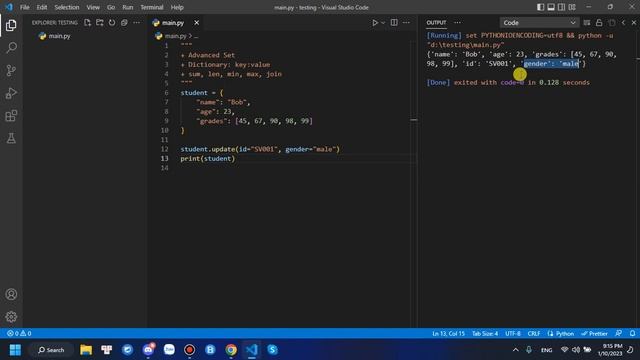The height and width of the screenshot is (360, 640).
Task: Open the Explorer view in activity bar
Action: (x=11, y=25)
